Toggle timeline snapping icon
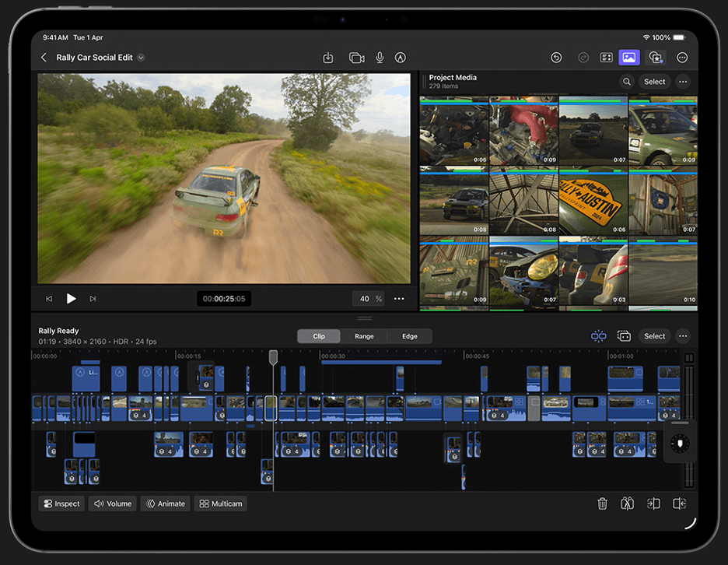This screenshot has width=728, height=565. [x=598, y=336]
